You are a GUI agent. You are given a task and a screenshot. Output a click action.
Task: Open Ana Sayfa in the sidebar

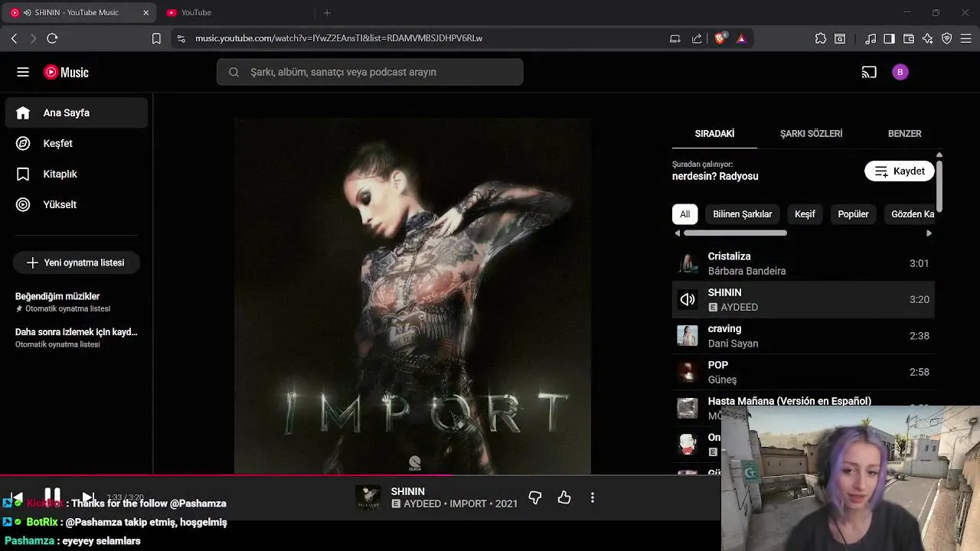point(77,112)
